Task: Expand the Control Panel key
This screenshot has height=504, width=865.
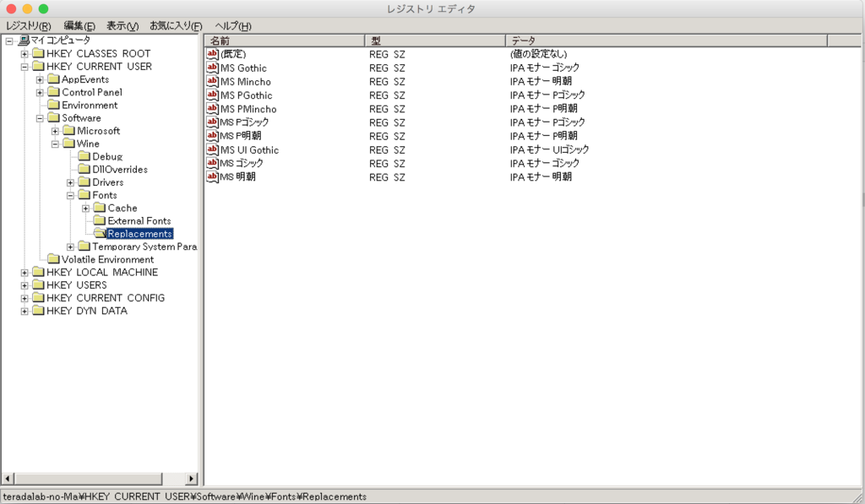Action: (40, 93)
